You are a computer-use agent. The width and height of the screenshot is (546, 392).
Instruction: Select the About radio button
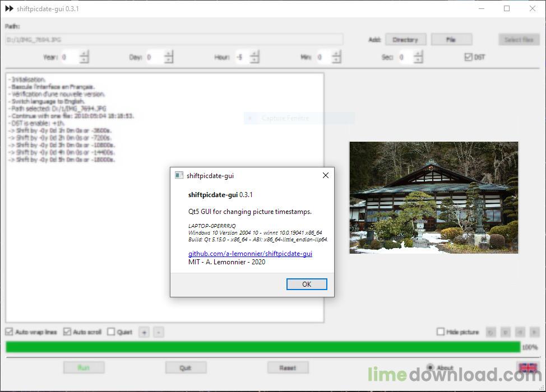tap(431, 367)
